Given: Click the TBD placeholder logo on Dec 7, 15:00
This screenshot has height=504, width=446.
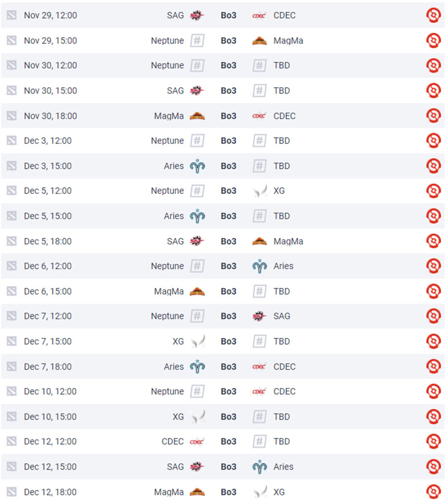Looking at the screenshot, I should (x=260, y=341).
